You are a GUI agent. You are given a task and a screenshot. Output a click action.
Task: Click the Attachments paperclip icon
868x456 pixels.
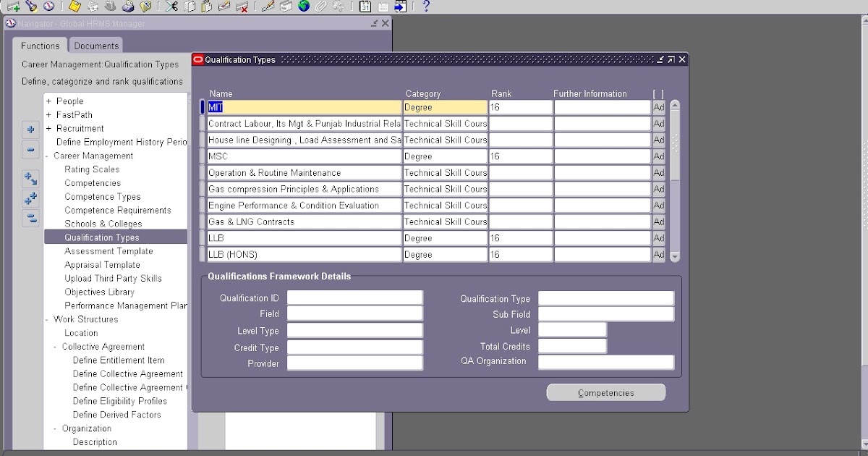coord(320,6)
